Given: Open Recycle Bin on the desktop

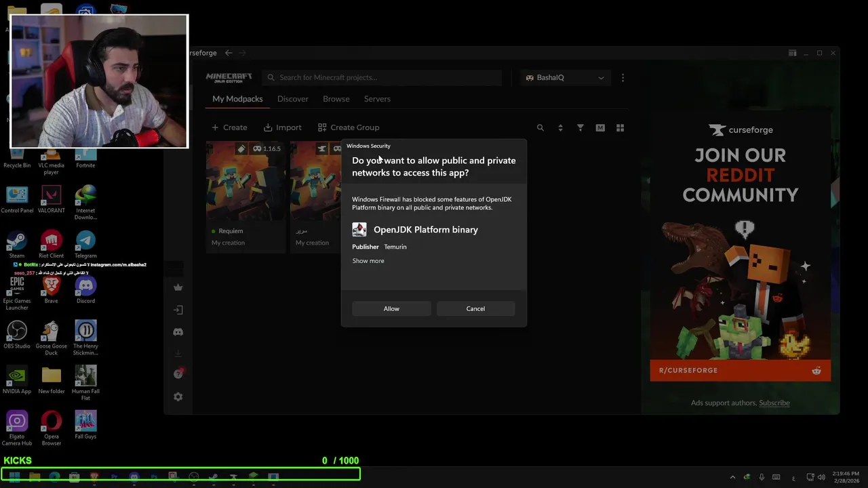Looking at the screenshot, I should click(x=17, y=159).
